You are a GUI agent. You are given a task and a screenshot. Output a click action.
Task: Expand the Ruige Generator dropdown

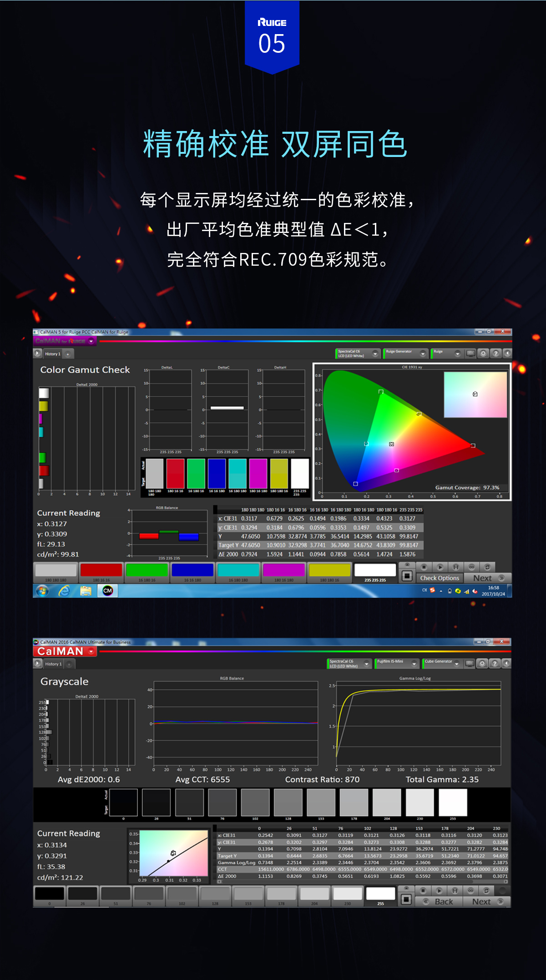coord(423,354)
